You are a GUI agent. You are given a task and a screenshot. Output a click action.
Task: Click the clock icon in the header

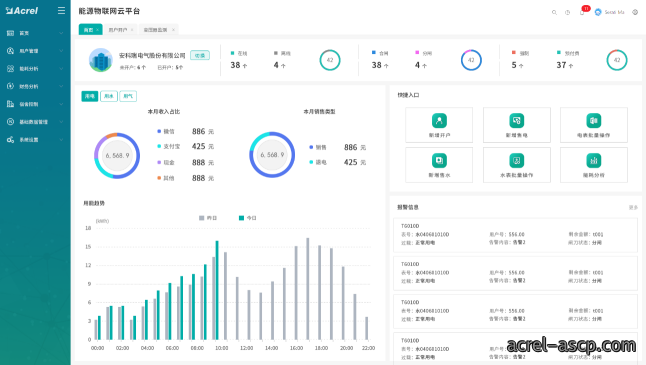pyautogui.click(x=567, y=12)
